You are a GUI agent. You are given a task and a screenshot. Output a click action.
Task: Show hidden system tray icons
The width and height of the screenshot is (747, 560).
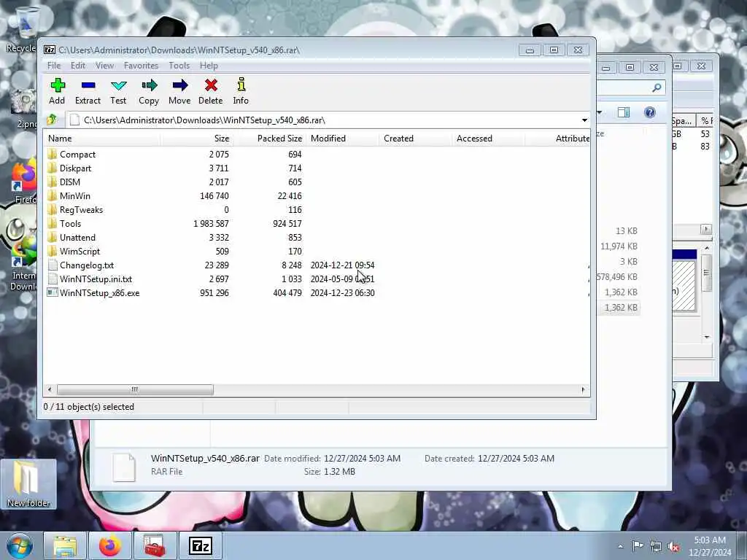point(620,547)
